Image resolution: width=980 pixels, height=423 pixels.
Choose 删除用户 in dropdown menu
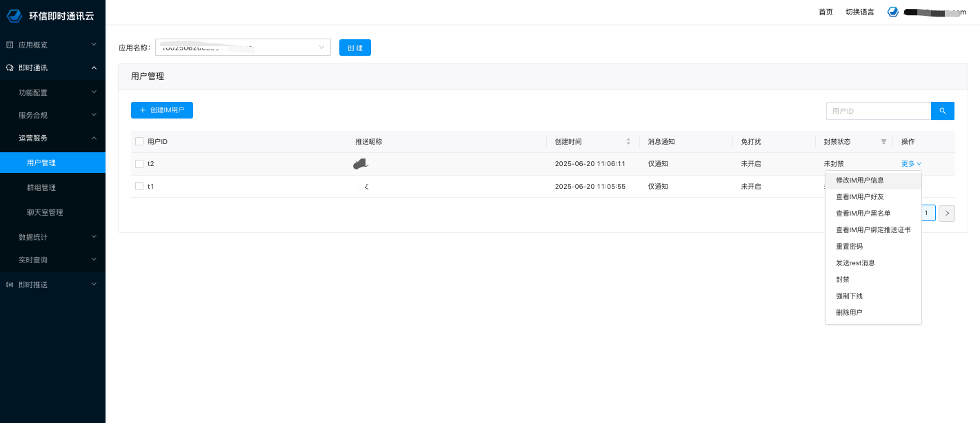click(849, 313)
